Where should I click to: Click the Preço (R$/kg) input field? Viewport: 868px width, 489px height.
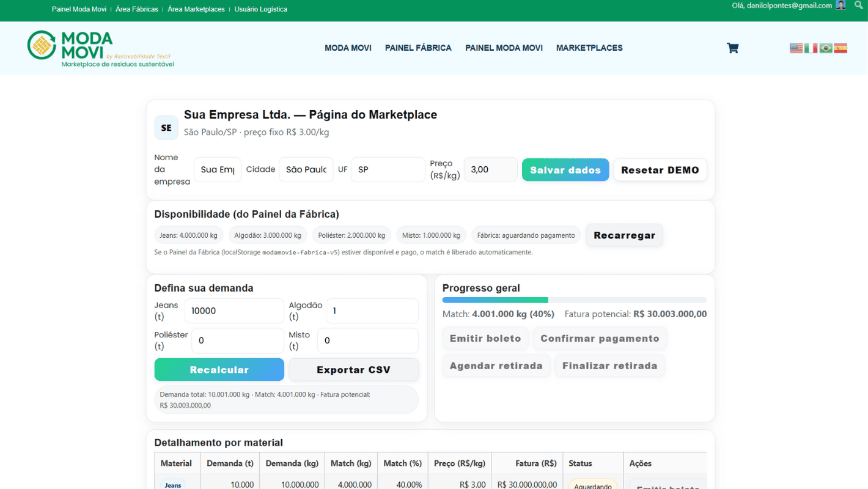[x=490, y=169]
